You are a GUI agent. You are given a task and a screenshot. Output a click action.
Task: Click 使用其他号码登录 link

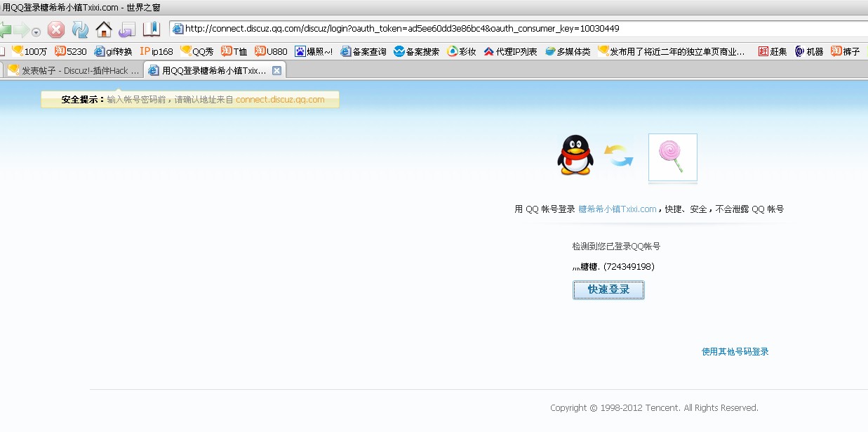pos(735,351)
